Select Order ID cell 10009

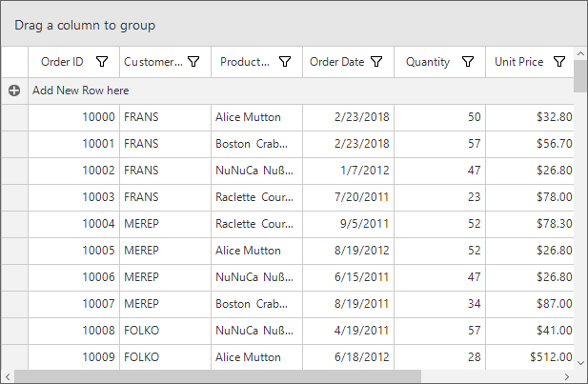74,357
